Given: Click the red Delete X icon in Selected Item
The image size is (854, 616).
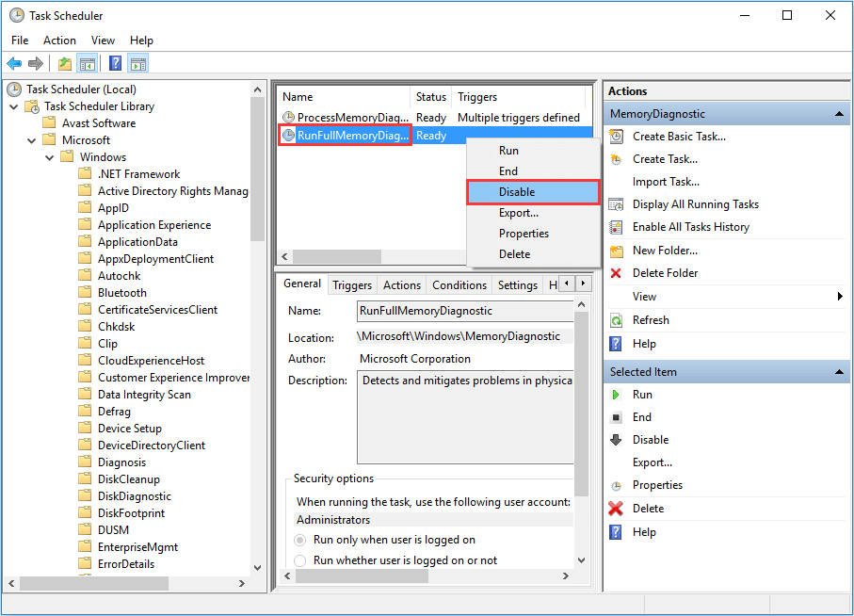Looking at the screenshot, I should pyautogui.click(x=616, y=509).
